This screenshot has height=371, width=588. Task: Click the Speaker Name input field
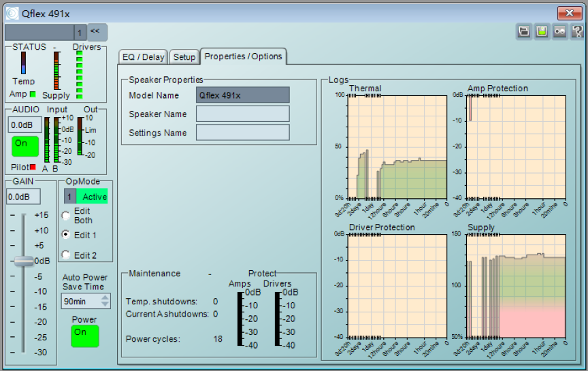pyautogui.click(x=243, y=114)
